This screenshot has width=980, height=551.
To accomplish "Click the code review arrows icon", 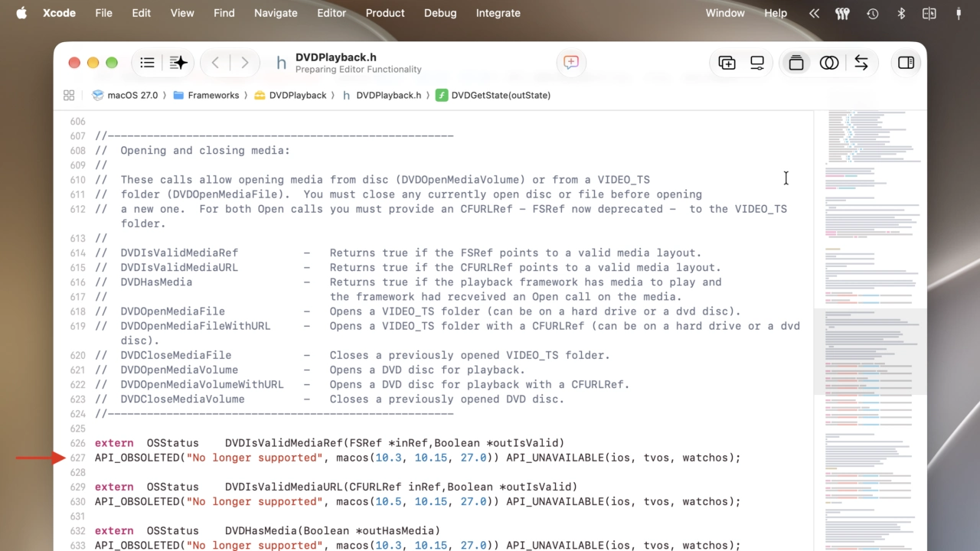I will (x=861, y=63).
